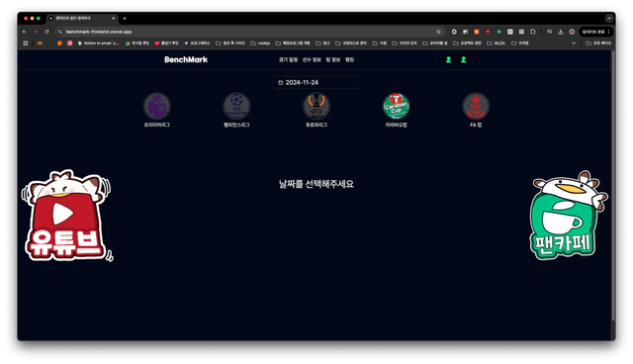The width and height of the screenshot is (633, 364).
Task: Open the 경기 일정 menu item
Action: click(x=288, y=59)
